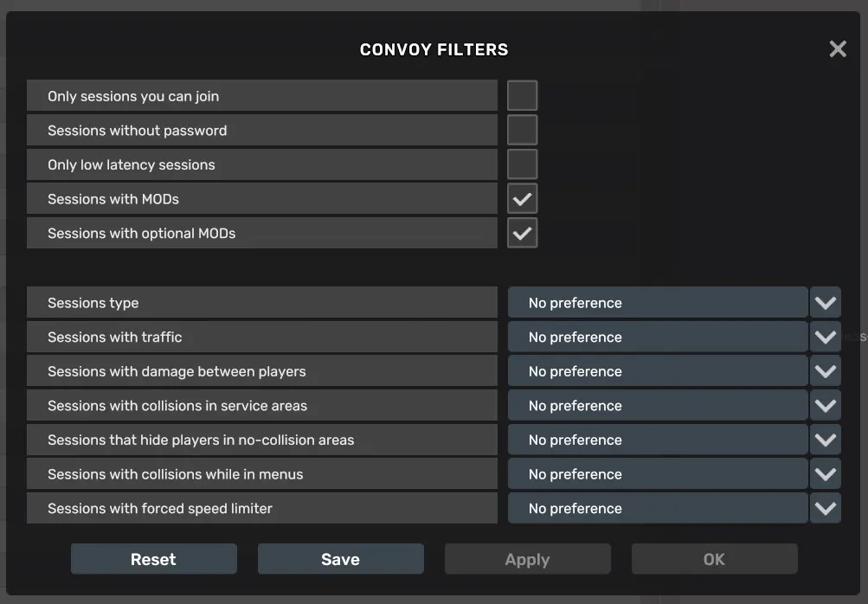
Task: Apply the convoy filters
Action: pos(527,558)
